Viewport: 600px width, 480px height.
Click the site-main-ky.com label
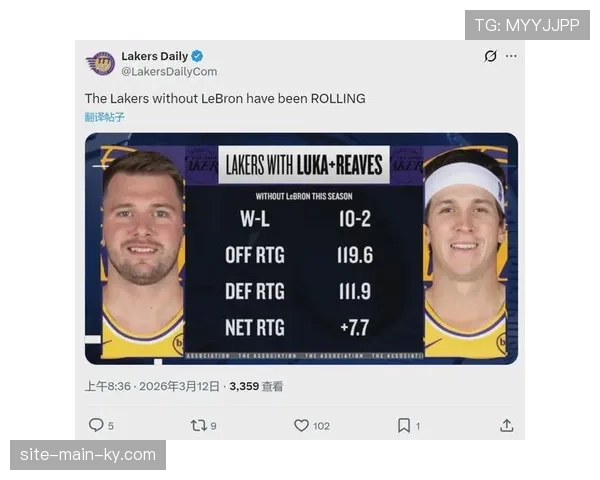pos(88,455)
